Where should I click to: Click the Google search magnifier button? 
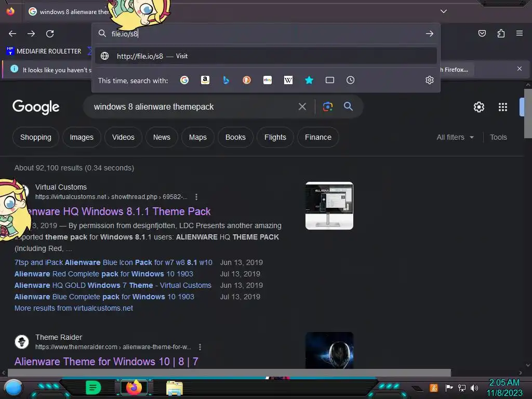click(348, 106)
